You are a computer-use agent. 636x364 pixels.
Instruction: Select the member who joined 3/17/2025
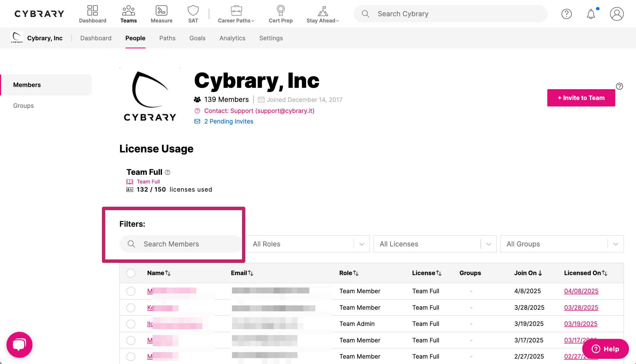[x=131, y=340]
